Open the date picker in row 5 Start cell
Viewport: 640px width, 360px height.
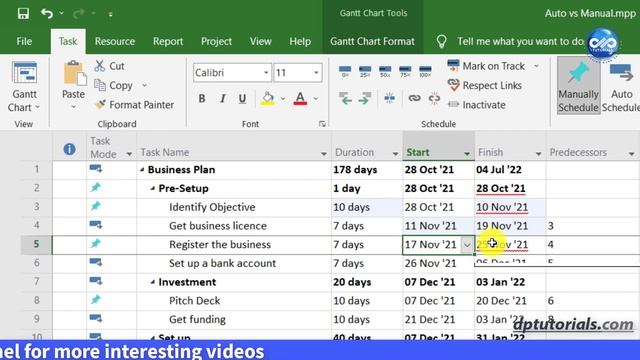467,245
